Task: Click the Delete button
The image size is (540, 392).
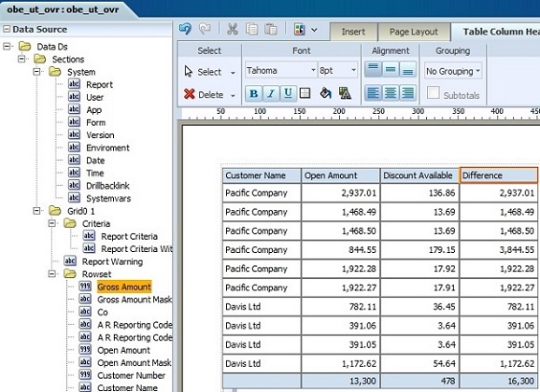Action: [204, 94]
